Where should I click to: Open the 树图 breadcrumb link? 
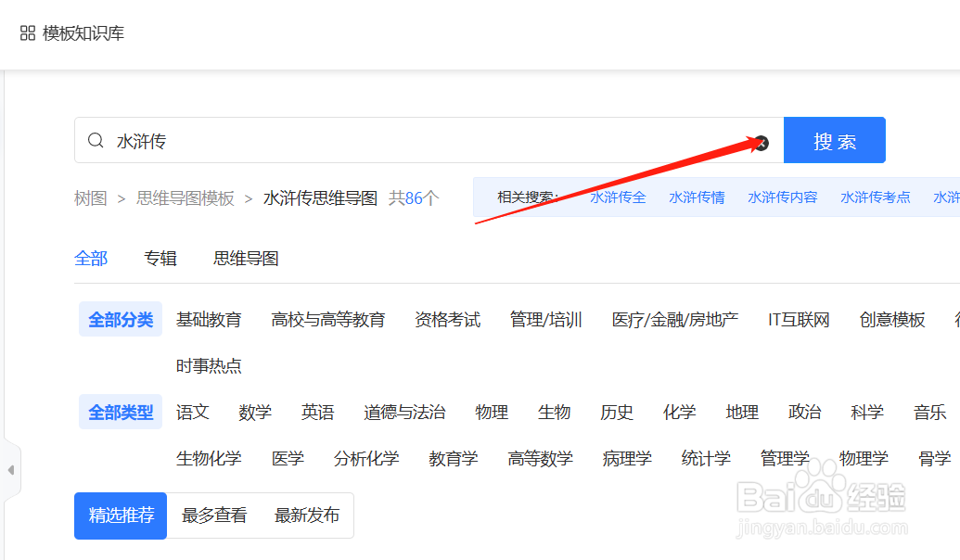pyautogui.click(x=89, y=197)
